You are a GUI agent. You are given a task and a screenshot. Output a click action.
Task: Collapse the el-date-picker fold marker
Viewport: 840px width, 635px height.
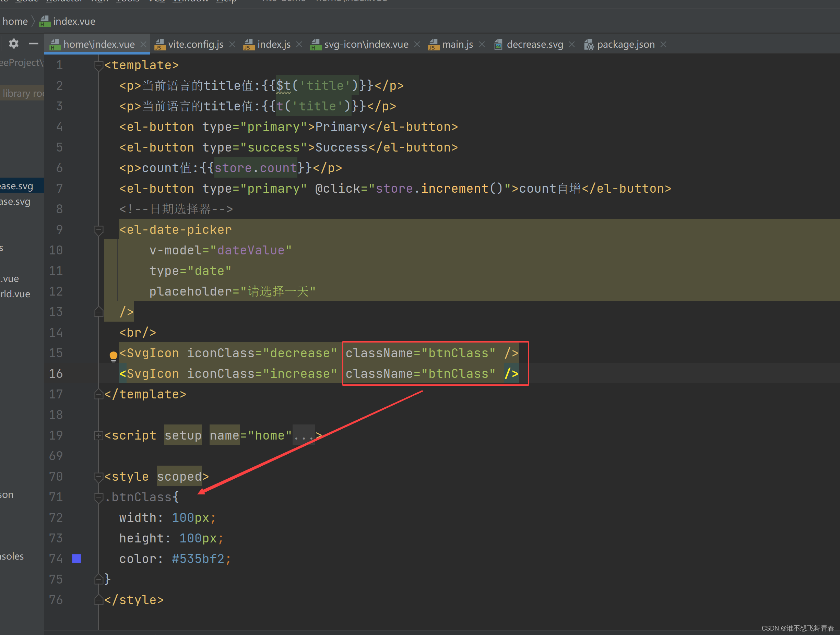coord(98,230)
